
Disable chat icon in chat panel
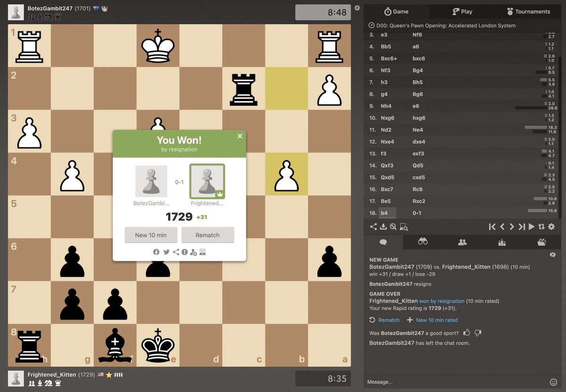click(553, 255)
